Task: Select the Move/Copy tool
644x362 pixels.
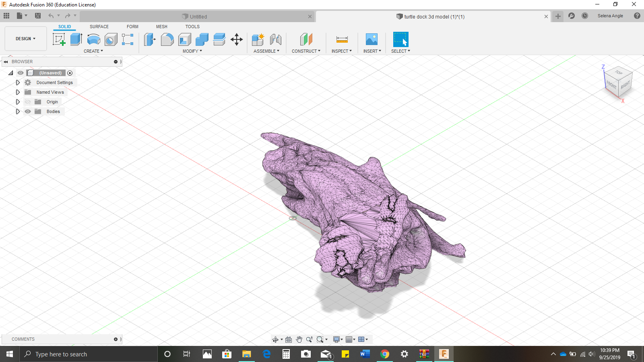Action: point(237,39)
